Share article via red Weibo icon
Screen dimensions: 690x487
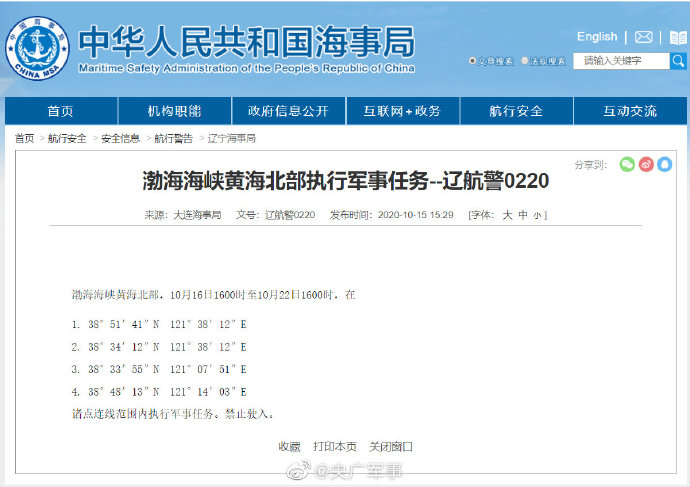646,165
